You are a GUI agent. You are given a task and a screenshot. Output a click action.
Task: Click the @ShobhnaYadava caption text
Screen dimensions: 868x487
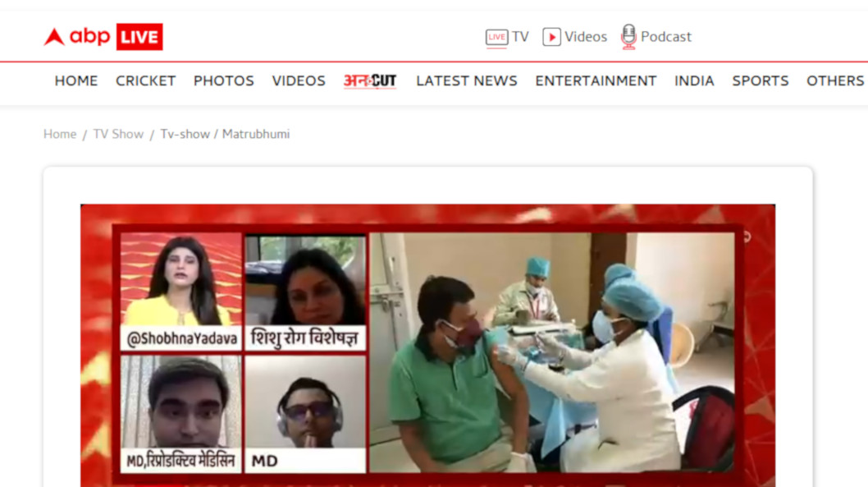point(181,338)
